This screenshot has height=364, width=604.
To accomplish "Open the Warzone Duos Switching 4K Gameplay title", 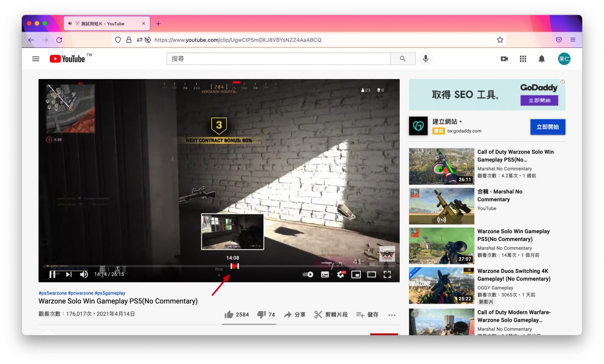I will [x=514, y=275].
